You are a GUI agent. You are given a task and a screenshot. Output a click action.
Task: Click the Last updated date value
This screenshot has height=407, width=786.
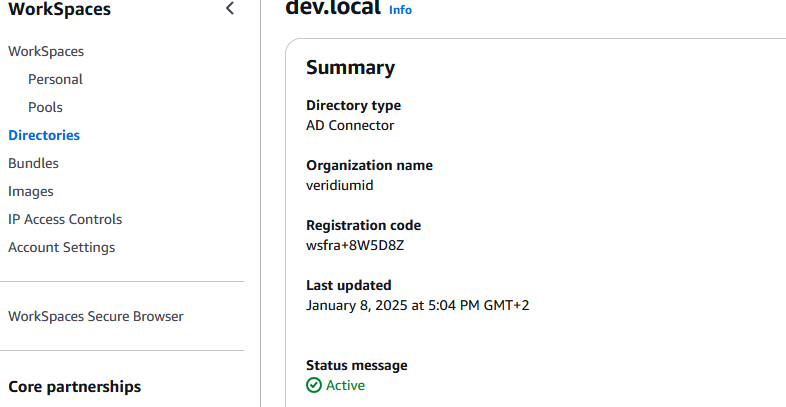pyautogui.click(x=417, y=305)
